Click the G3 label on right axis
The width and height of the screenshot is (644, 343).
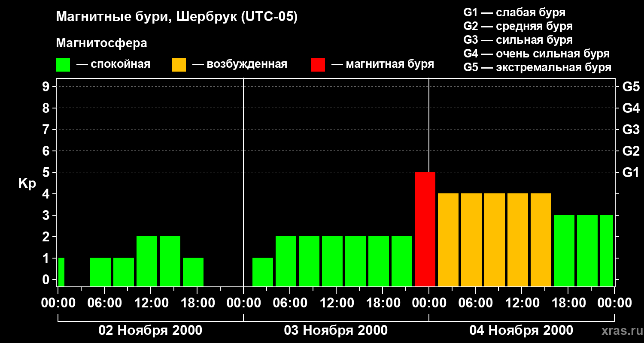[x=631, y=129]
